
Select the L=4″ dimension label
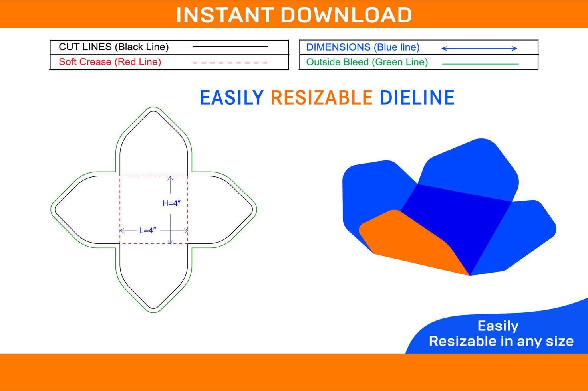(148, 231)
